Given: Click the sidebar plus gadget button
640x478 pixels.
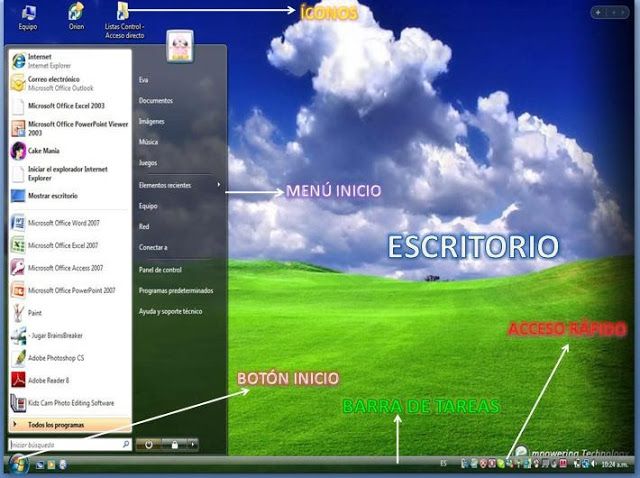Looking at the screenshot, I should click(598, 13).
